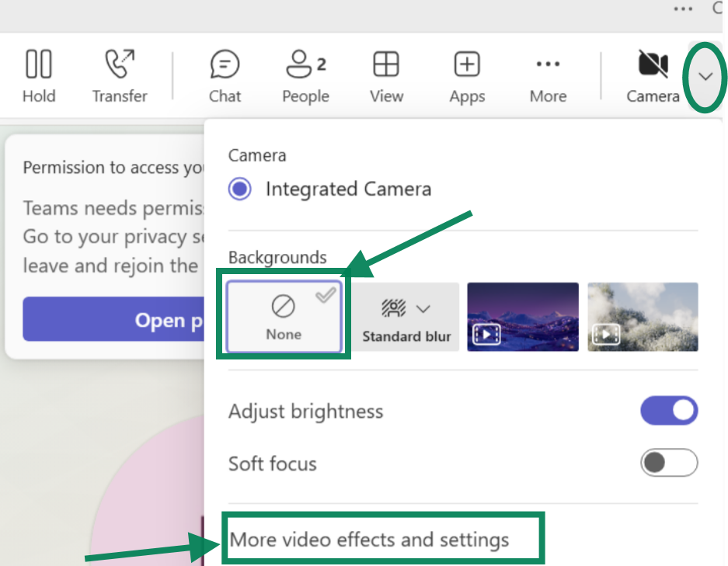Click the ellipsis in the title bar
The width and height of the screenshot is (728, 566).
point(683,9)
